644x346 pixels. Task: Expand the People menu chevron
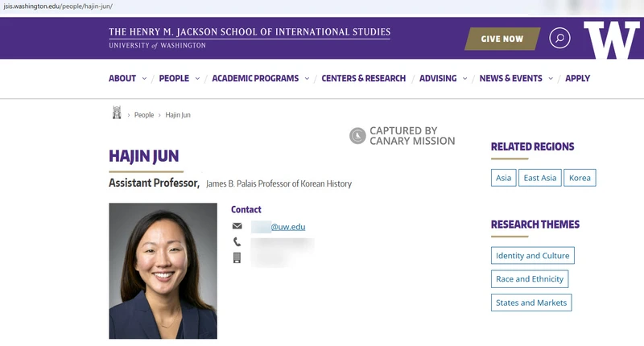point(197,79)
